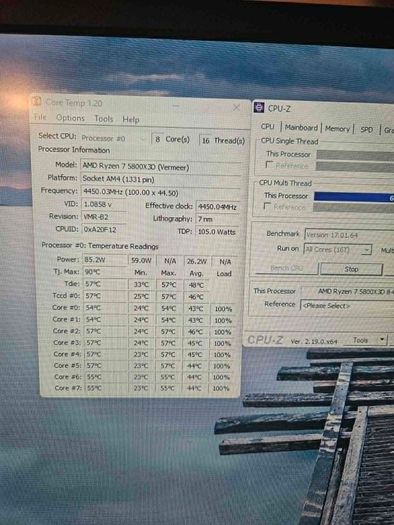This screenshot has width=394, height=525.
Task: Click the TDP value 105.0 Watts
Action: pyautogui.click(x=217, y=232)
